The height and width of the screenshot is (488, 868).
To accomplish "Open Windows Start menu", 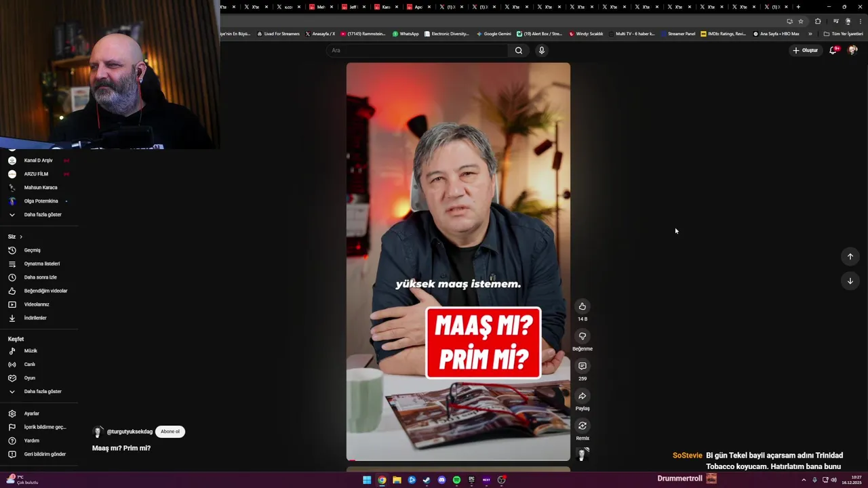I will (x=367, y=480).
